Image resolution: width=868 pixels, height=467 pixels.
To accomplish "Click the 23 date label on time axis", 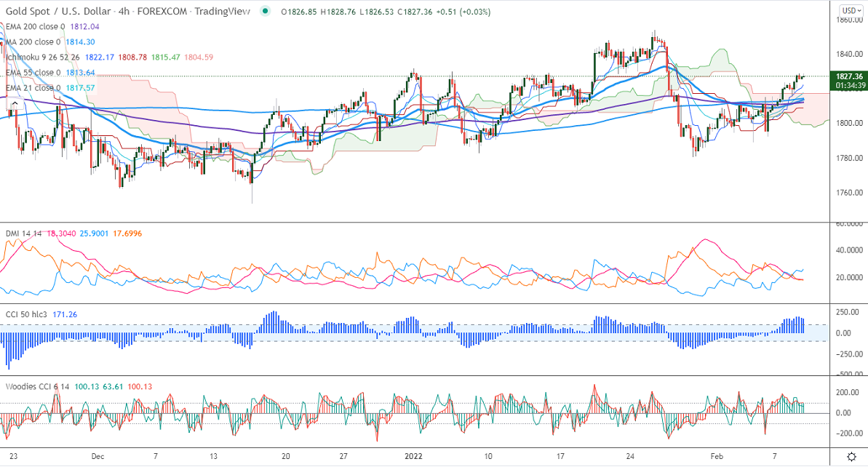I will pos(13,457).
